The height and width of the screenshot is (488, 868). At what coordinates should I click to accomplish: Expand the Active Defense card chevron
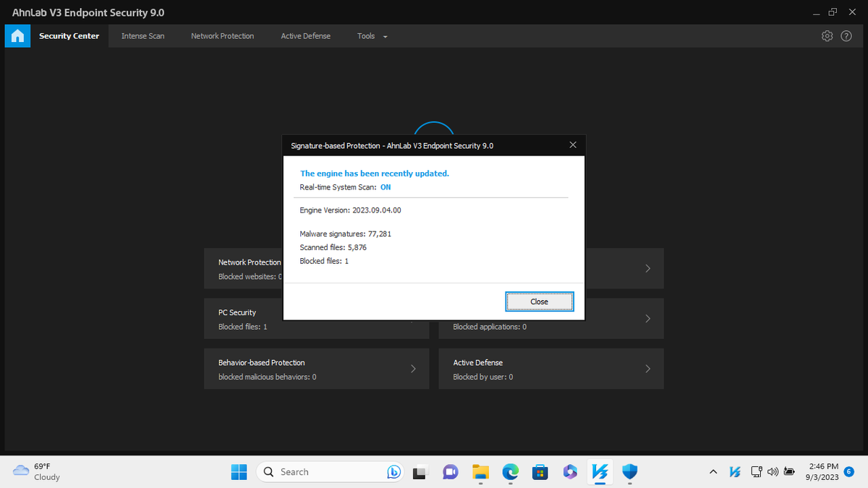click(x=647, y=368)
